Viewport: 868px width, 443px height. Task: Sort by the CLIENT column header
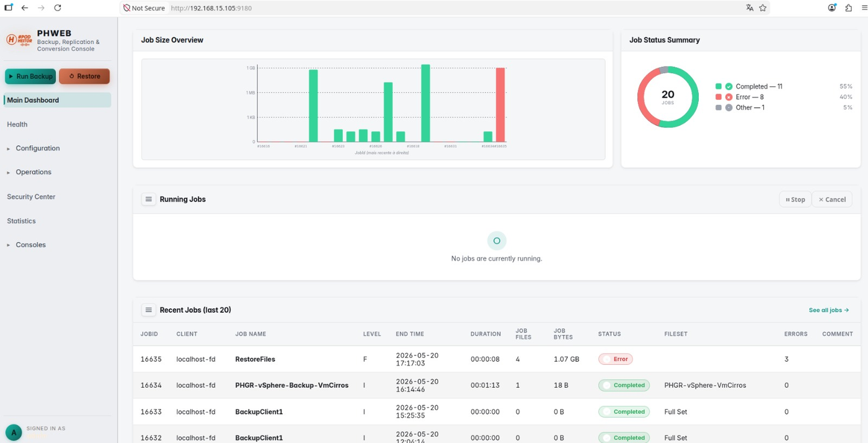tap(187, 334)
